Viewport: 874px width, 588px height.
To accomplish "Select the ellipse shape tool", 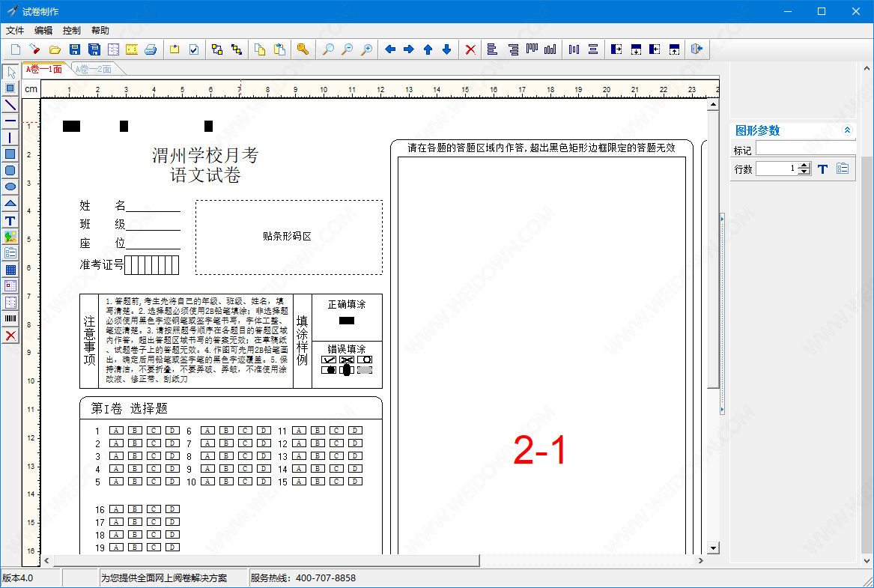I will (10, 187).
